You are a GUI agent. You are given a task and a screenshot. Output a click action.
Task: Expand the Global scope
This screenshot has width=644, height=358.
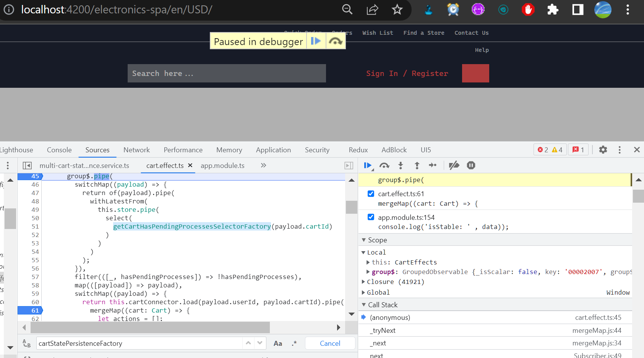click(x=363, y=292)
